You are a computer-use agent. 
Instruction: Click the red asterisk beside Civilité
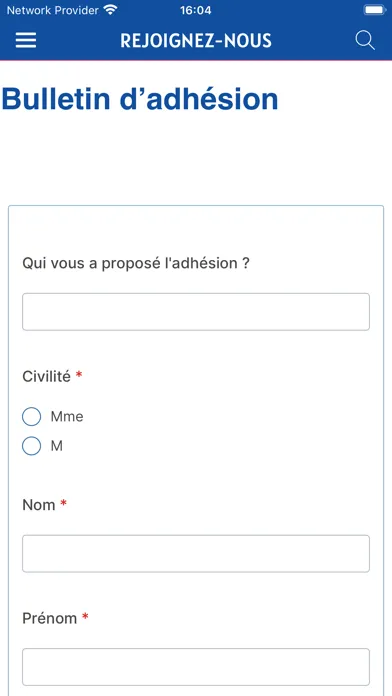[x=79, y=375]
